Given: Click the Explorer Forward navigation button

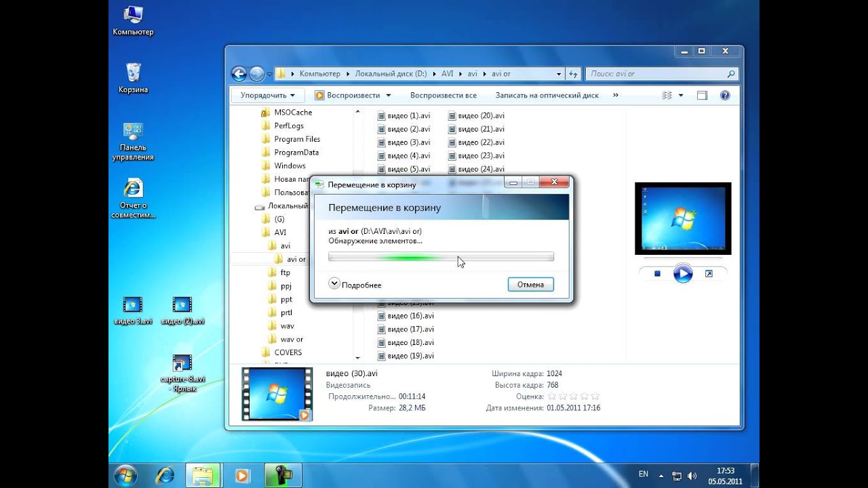Looking at the screenshot, I should tap(257, 74).
